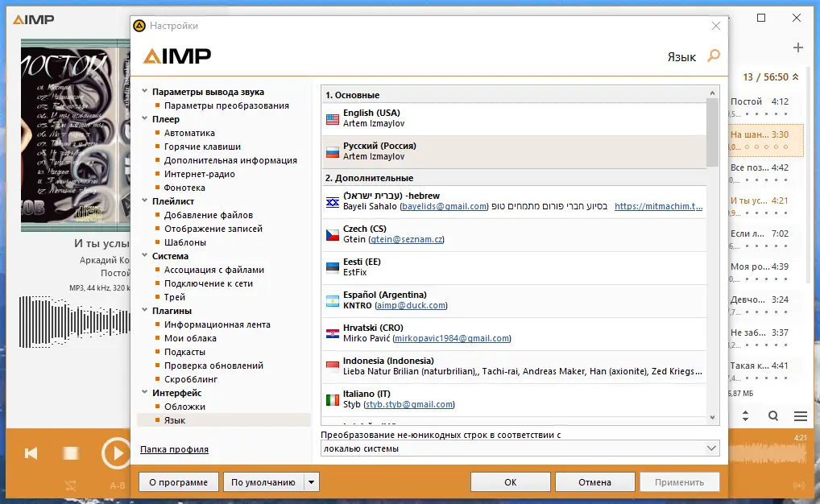The image size is (820, 504).
Task: Open playlist search with magnifier icon
Action: [772, 416]
